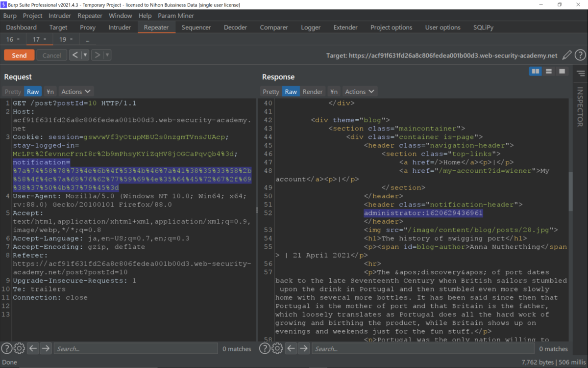Open the Request Actions dropdown

click(x=76, y=92)
